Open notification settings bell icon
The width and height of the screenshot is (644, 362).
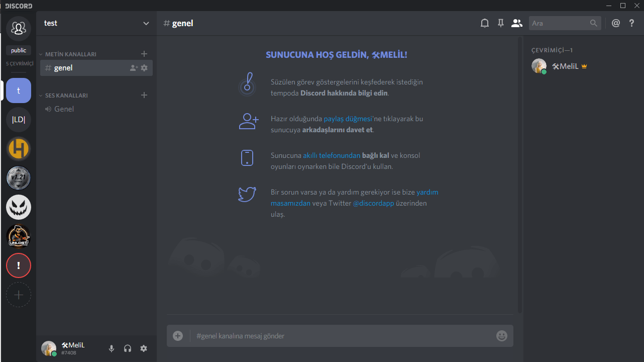485,23
